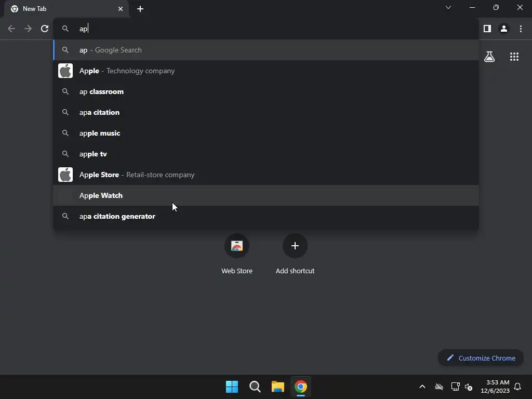
Task: Click the address bar input with 'ap'
Action: click(267, 29)
